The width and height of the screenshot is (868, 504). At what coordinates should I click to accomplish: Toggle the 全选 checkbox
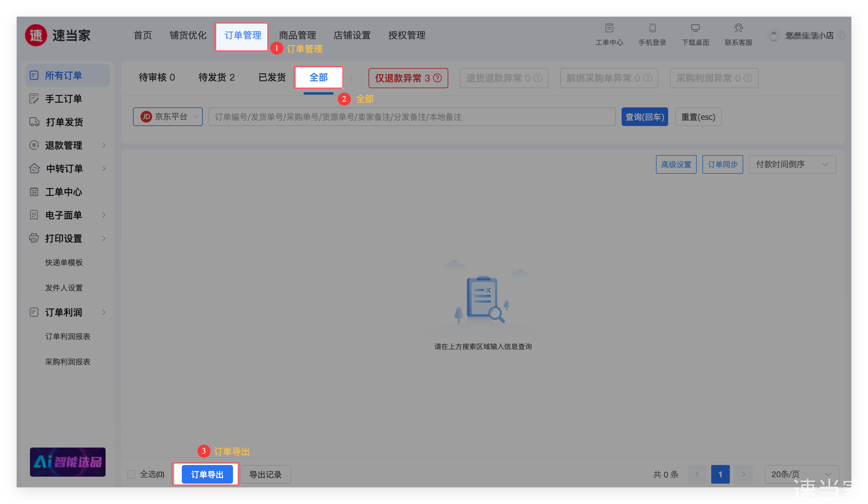coord(131,474)
